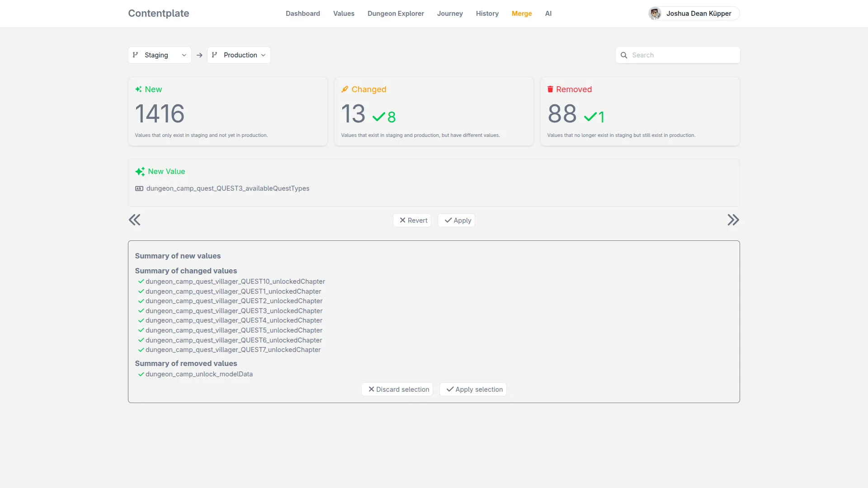Image resolution: width=868 pixels, height=488 pixels.
Task: Click dungeon_camp_unlock_modelData text
Action: [x=199, y=374]
